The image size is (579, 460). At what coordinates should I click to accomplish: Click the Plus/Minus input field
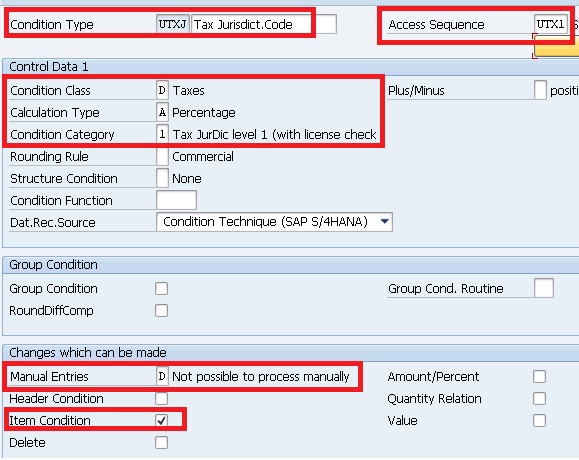coord(540,90)
